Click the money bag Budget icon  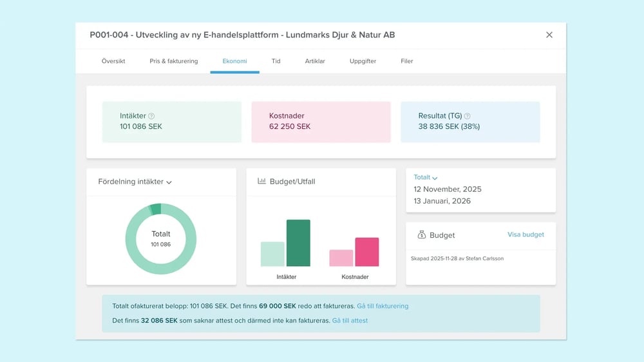pyautogui.click(x=421, y=235)
